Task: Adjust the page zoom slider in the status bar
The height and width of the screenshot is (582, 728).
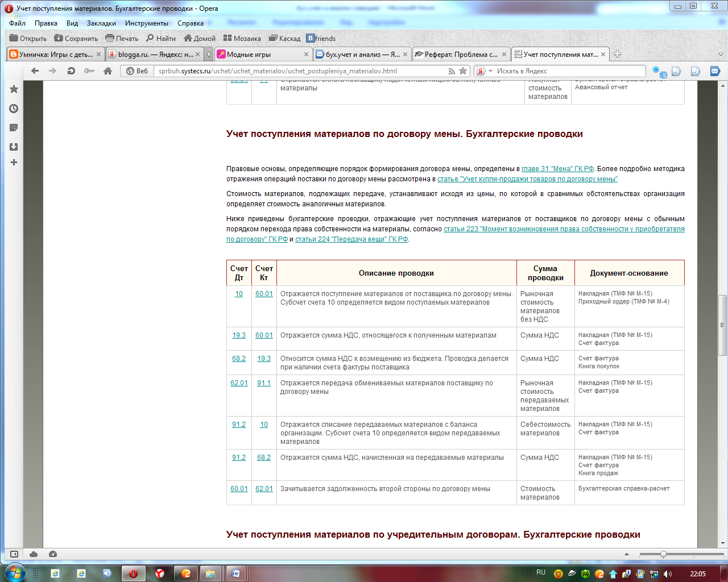Action: click(681, 554)
